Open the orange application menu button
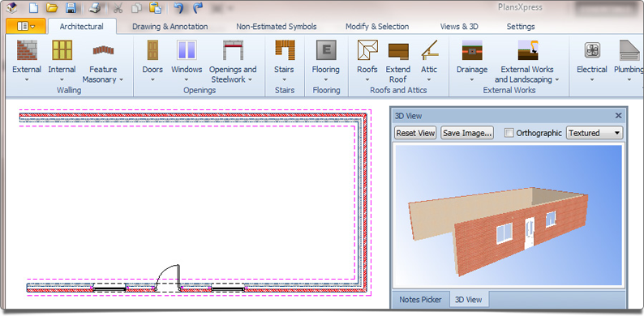The height and width of the screenshot is (316, 644). pos(26,26)
